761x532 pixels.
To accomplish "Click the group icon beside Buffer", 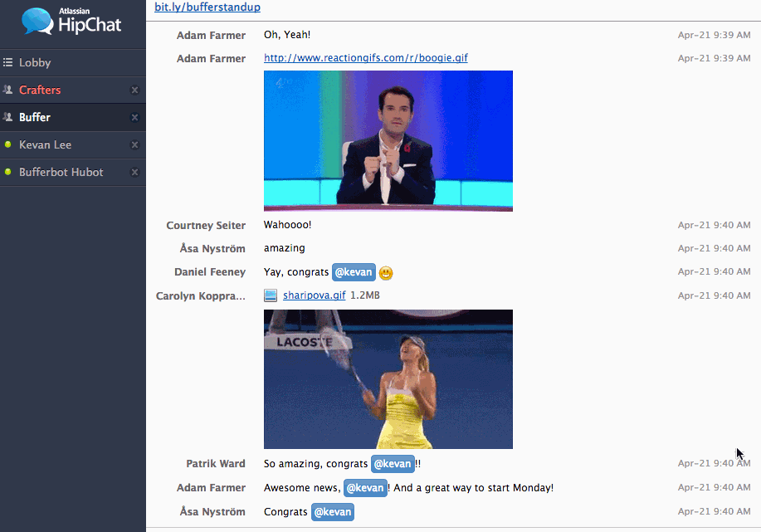I will click(x=7, y=117).
